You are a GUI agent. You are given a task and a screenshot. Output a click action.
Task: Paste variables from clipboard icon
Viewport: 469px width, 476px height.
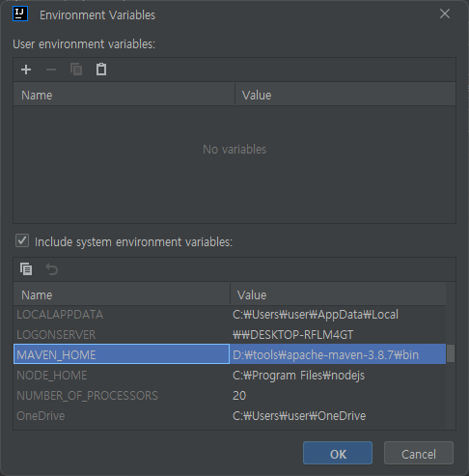[x=101, y=70]
